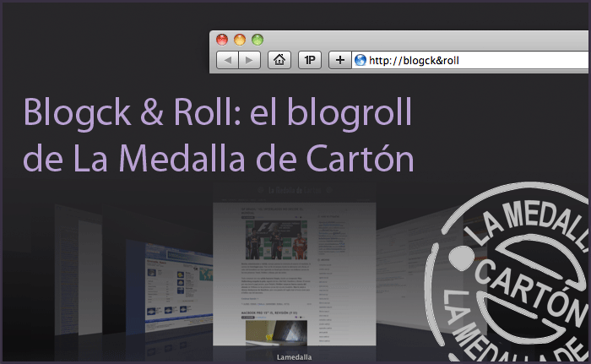Click the Lamedalla caption label
The width and height of the screenshot is (591, 364).
(x=295, y=357)
